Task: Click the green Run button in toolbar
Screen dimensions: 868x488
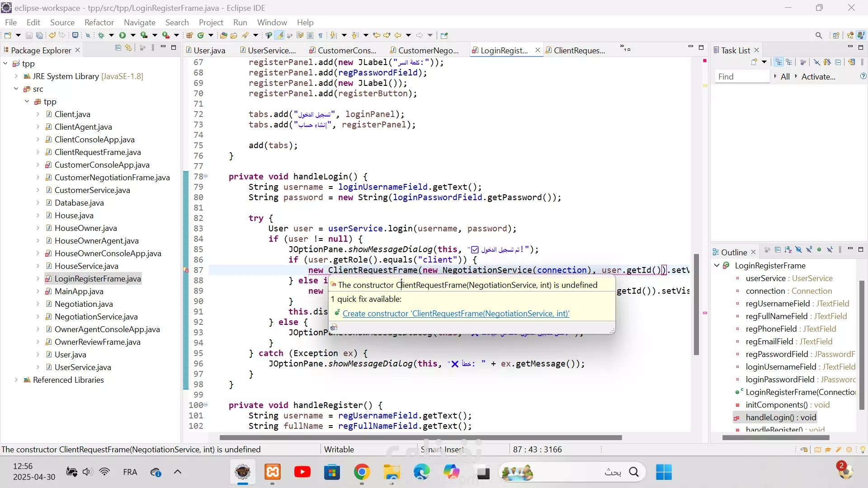Action: tap(123, 35)
